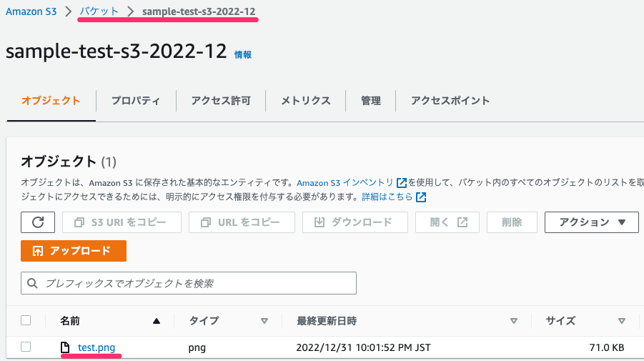Click the external link icon after インベントリ
Image resolution: width=644 pixels, height=361 pixels.
[401, 183]
